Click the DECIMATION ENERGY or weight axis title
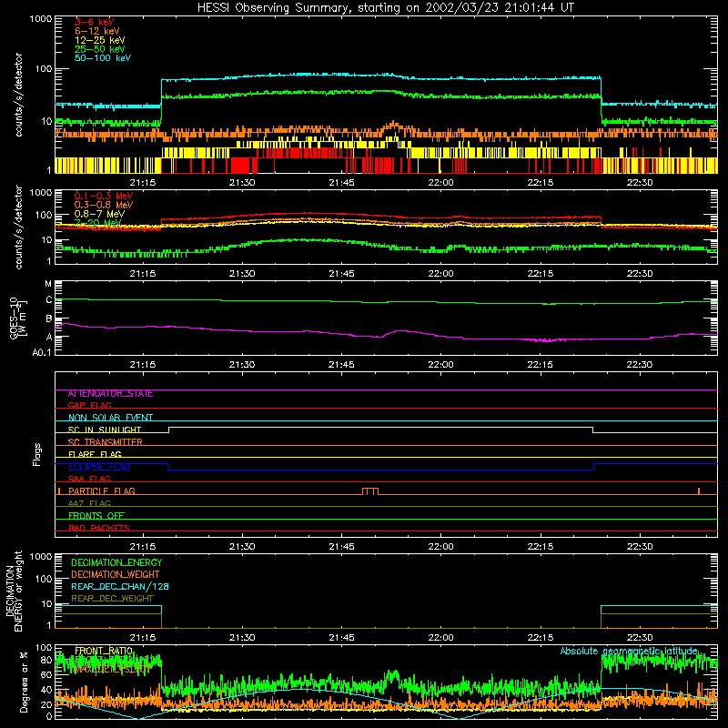The image size is (728, 728). [x=14, y=591]
